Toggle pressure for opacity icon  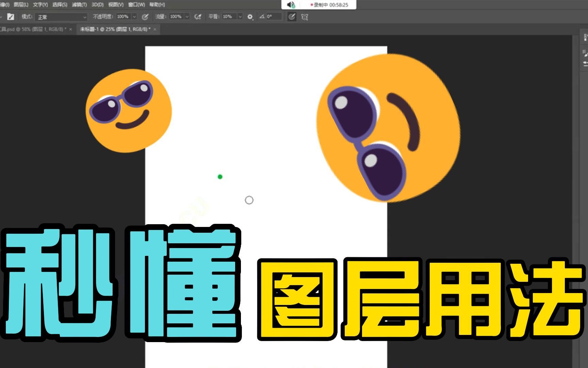[x=145, y=17]
